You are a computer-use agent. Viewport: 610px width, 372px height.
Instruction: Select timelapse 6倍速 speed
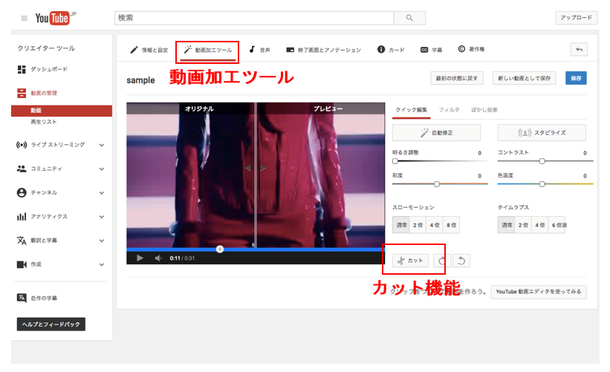click(x=557, y=225)
